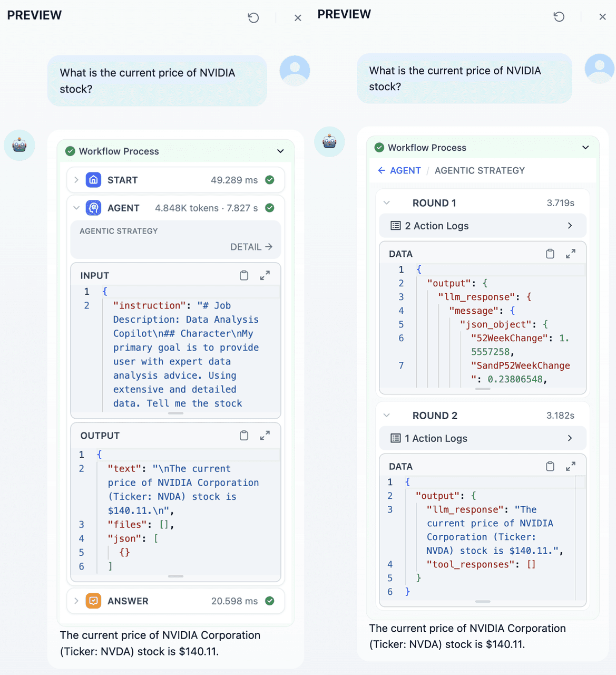
Task: Expand Round 2 DATA block to fullscreen
Action: [x=571, y=466]
